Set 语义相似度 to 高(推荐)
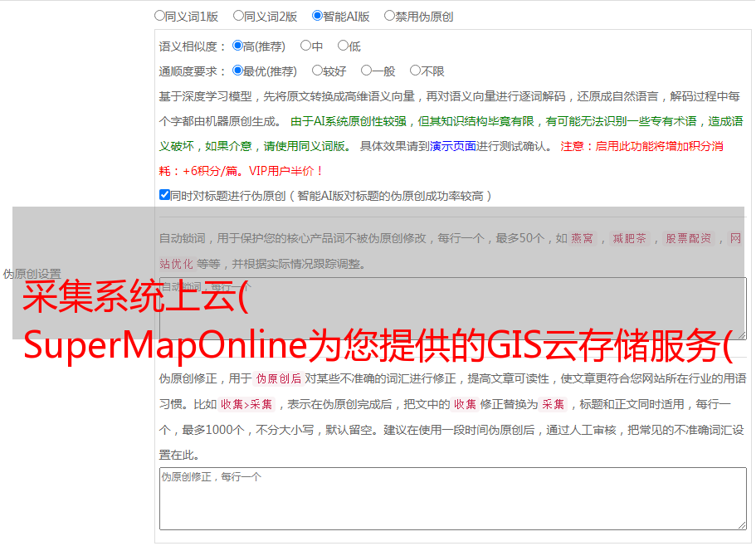This screenshot has width=756, height=546. (x=237, y=46)
